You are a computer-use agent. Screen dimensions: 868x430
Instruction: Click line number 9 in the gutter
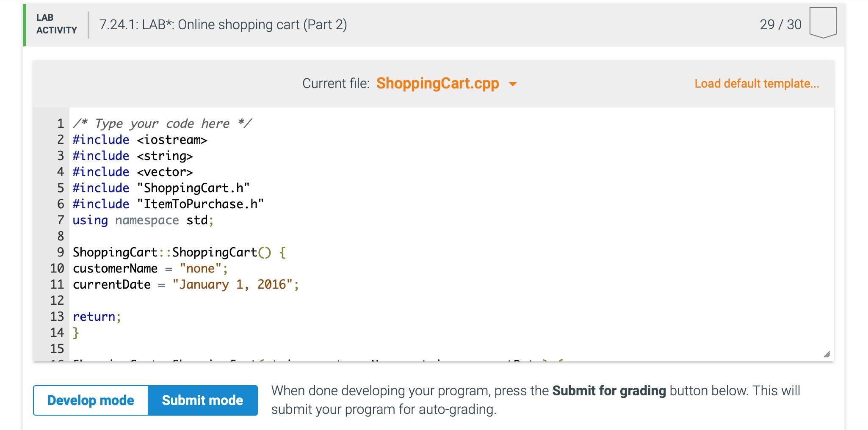point(60,252)
